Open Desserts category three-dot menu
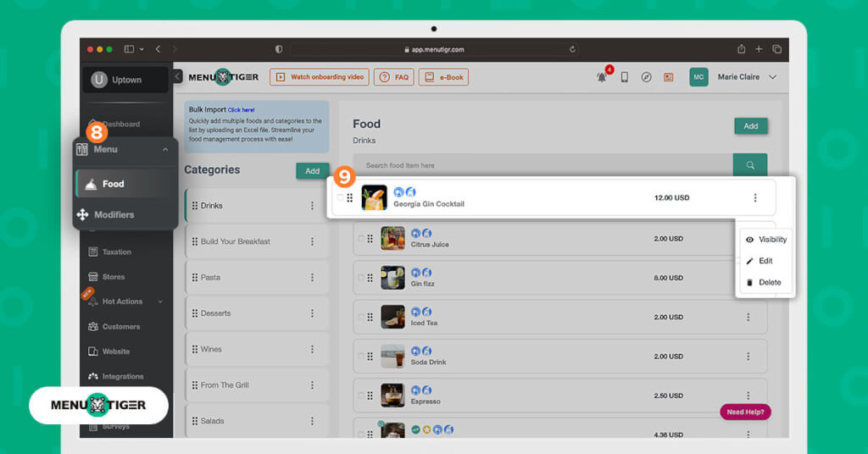This screenshot has height=454, width=868. pyautogui.click(x=312, y=313)
